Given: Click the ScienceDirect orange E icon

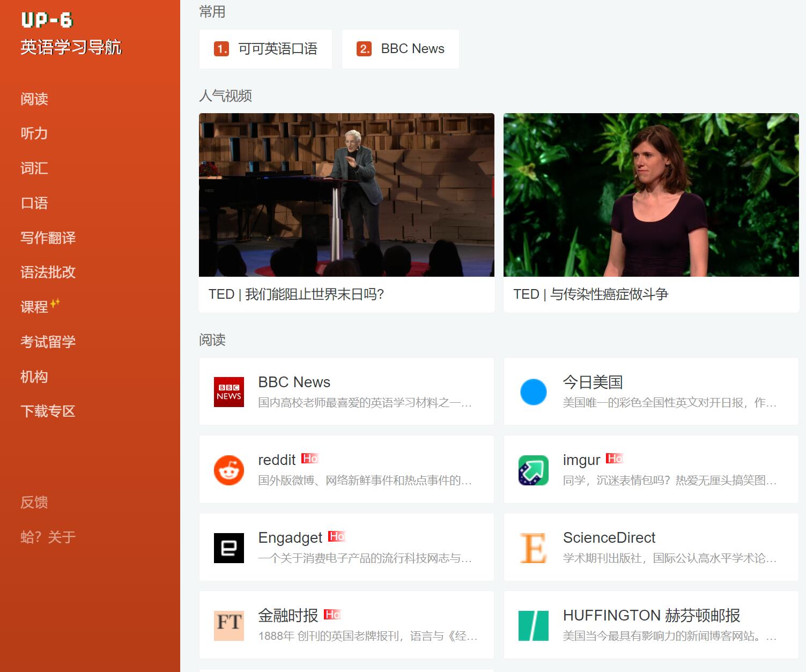Looking at the screenshot, I should pos(533,548).
